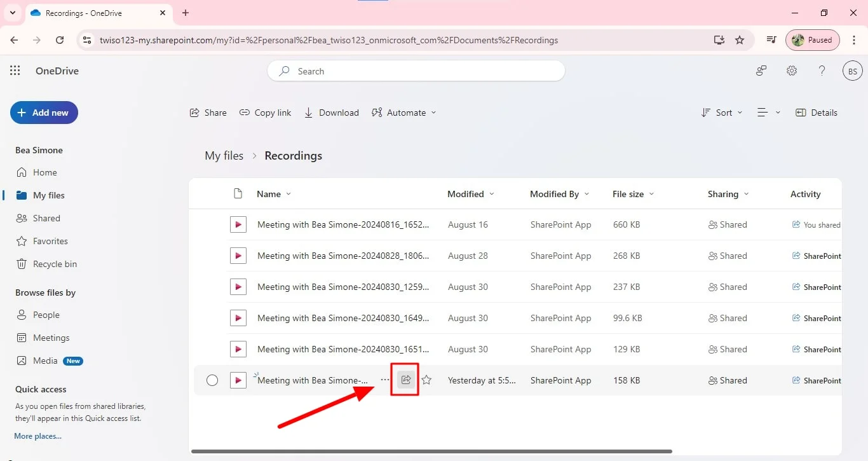Image resolution: width=868 pixels, height=461 pixels.
Task: Open Meeting with Bea Simone-20240828_1806 file
Action: pos(343,256)
